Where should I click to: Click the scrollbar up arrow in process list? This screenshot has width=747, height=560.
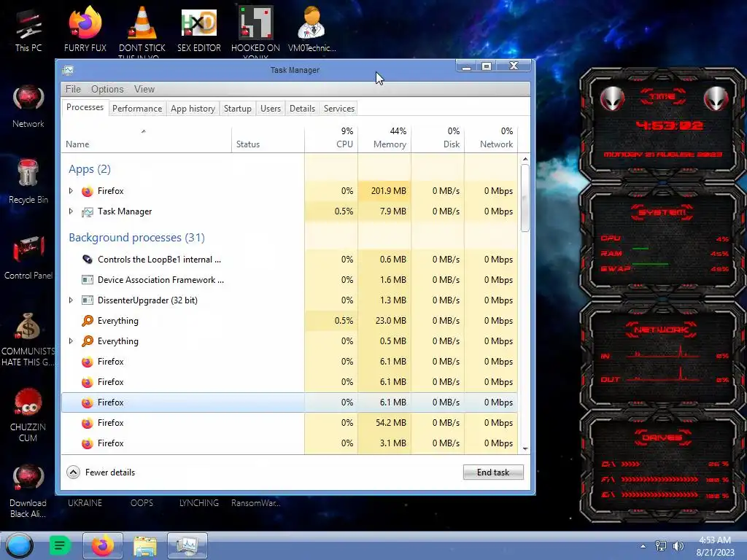(525, 159)
